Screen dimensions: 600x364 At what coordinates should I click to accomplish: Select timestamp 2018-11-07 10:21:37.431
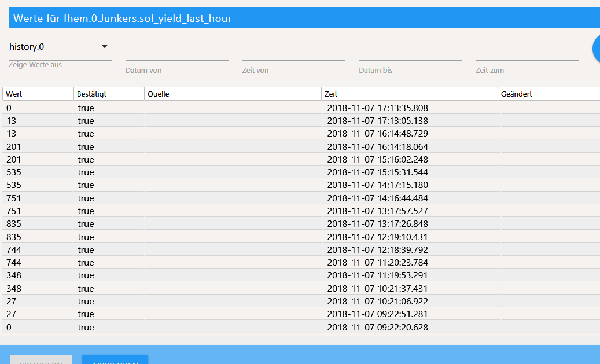(377, 289)
